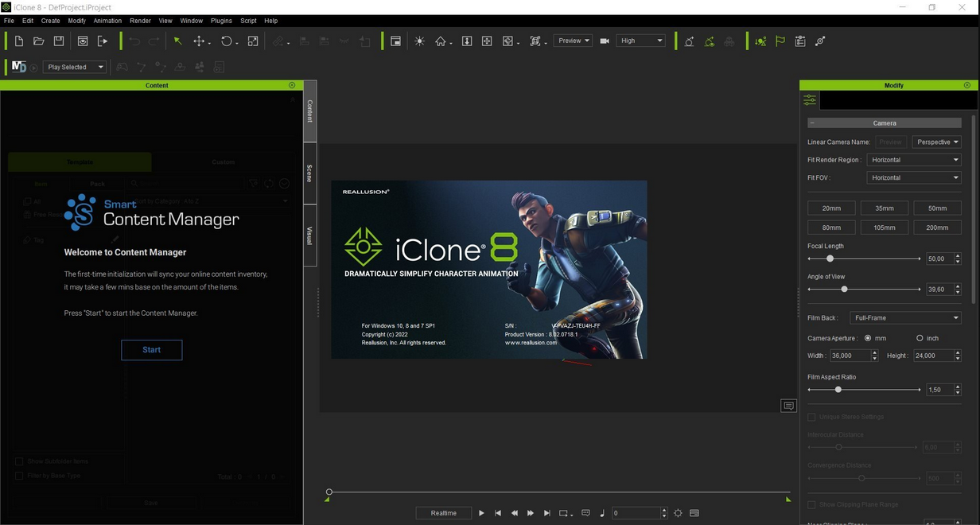The image size is (980, 525).
Task: Set lens to 105mm preset
Action: pos(885,227)
